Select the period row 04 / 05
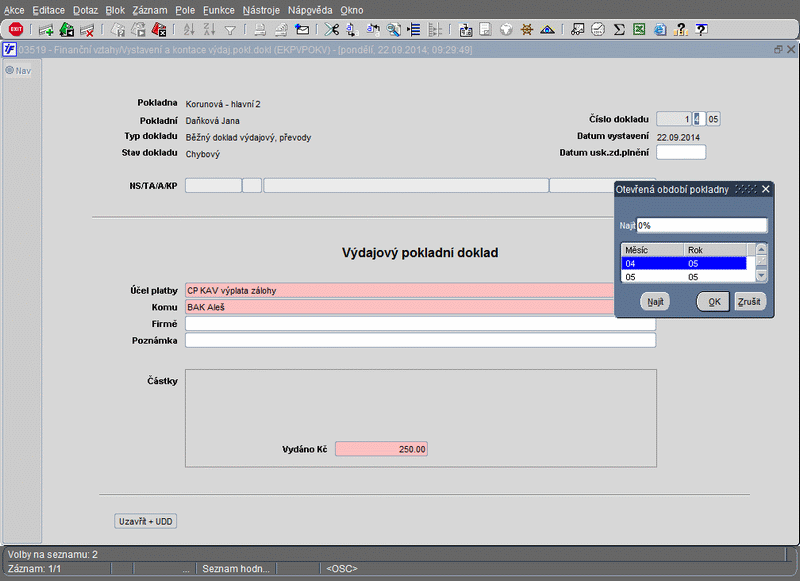The image size is (800, 581). point(684,264)
